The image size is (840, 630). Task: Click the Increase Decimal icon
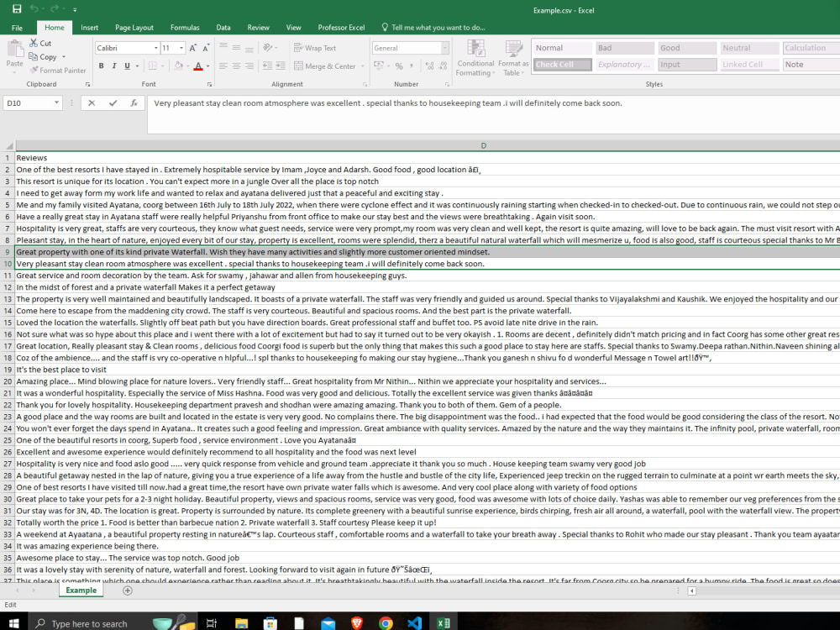429,66
